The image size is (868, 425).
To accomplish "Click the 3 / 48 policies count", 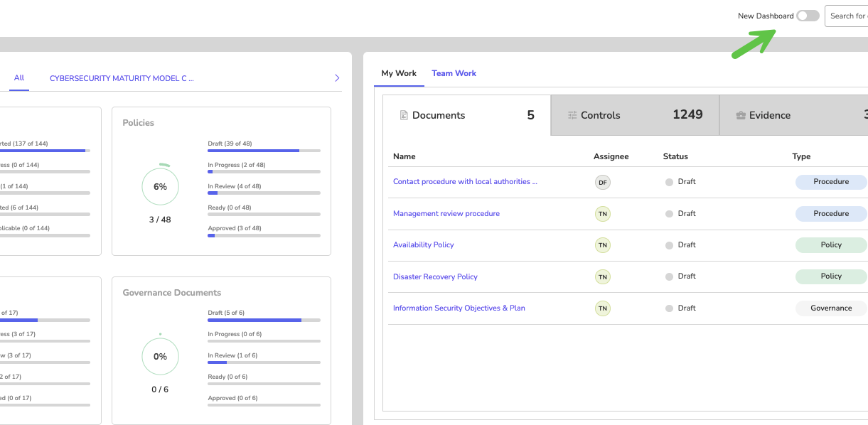I will (x=160, y=220).
